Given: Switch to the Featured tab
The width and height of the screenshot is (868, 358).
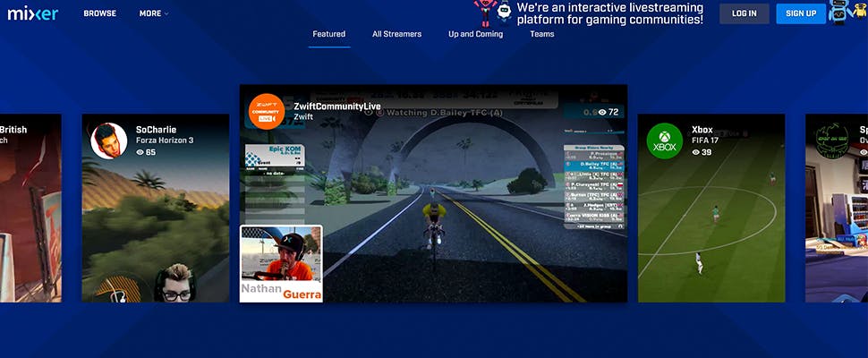Looking at the screenshot, I should (x=328, y=34).
